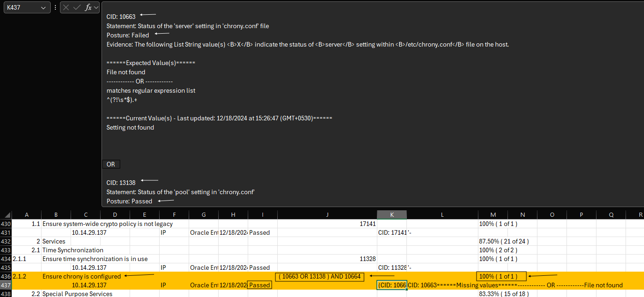Click 'Ensure system-wide crypto policy is not legacy'
This screenshot has width=644, height=297.
107,224
